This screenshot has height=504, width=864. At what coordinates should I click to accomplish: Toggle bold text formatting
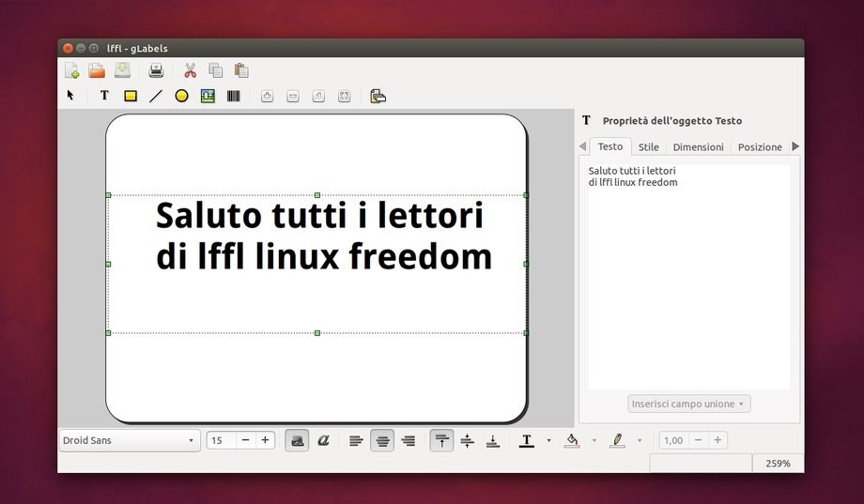pyautogui.click(x=297, y=440)
